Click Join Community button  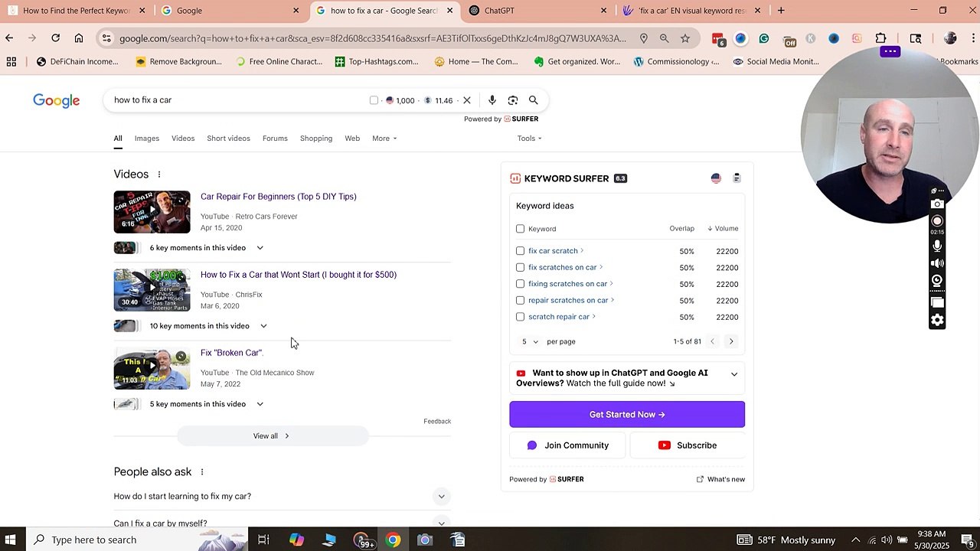tap(567, 445)
